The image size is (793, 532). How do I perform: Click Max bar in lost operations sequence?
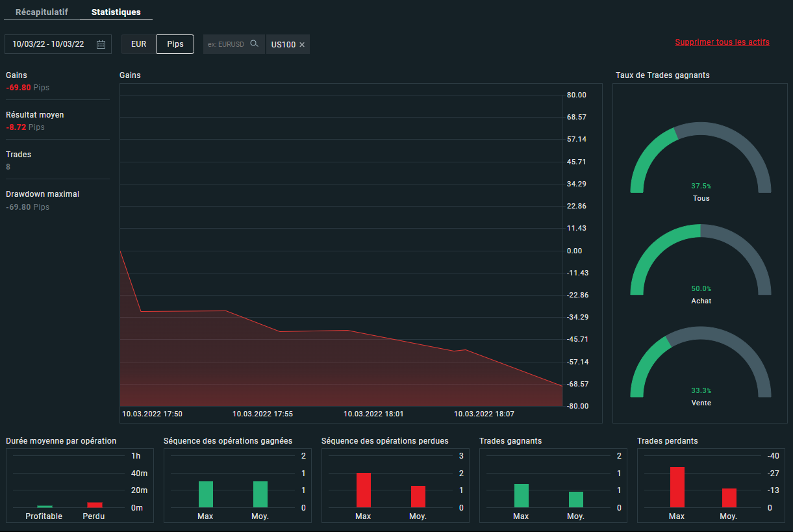point(363,490)
